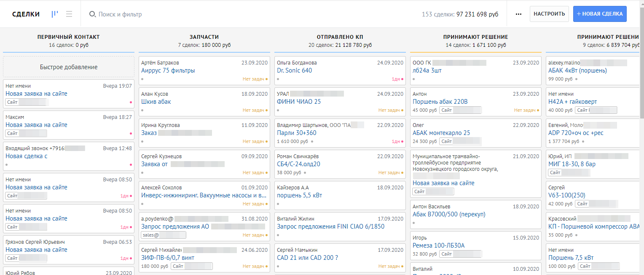Click contact name Роман Свичкарёв
The width and height of the screenshot is (644, 275).
[298, 156]
